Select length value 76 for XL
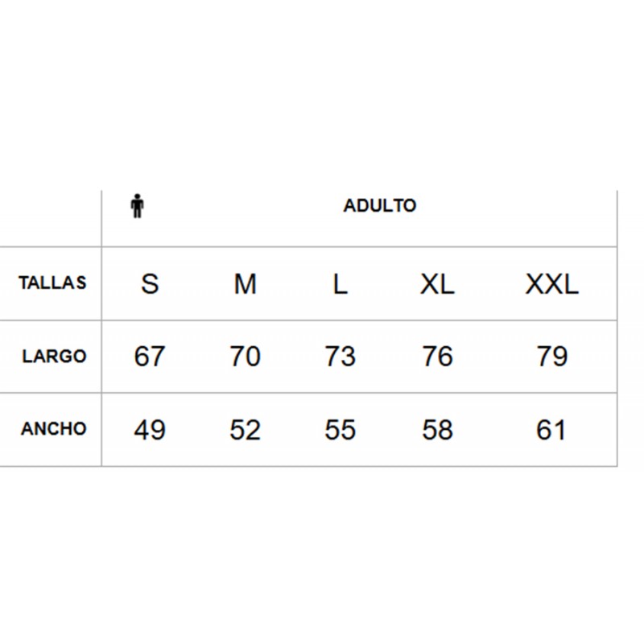 coord(437,356)
